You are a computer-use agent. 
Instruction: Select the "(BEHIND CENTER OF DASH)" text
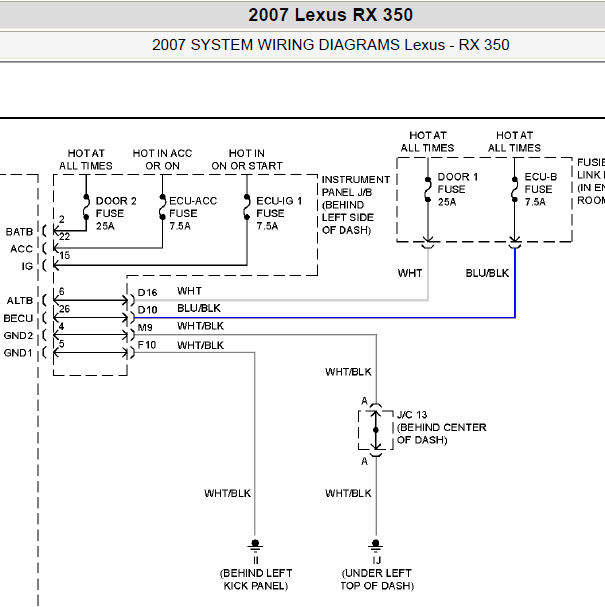(x=442, y=434)
